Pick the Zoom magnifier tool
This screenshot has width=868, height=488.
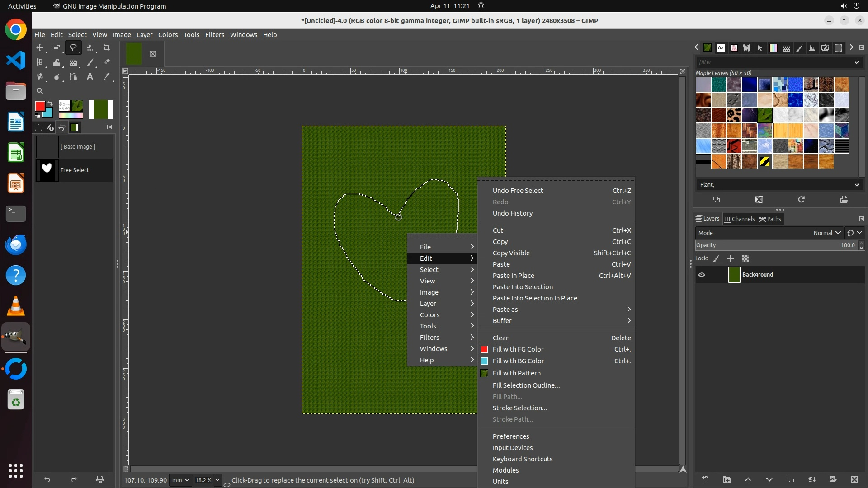(x=40, y=91)
